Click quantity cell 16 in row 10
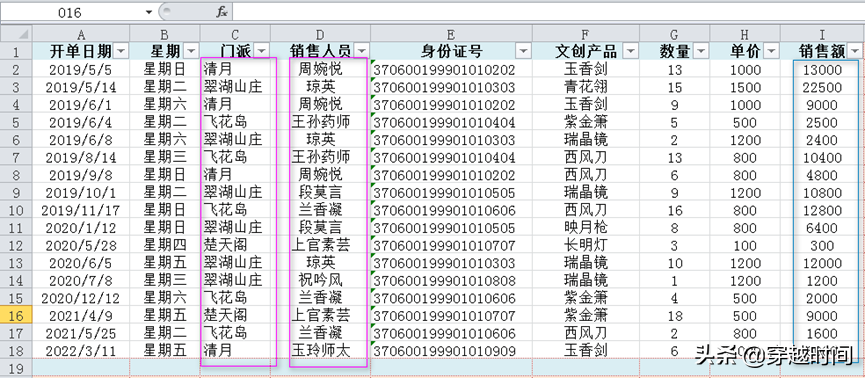The image size is (865, 378). click(x=675, y=210)
